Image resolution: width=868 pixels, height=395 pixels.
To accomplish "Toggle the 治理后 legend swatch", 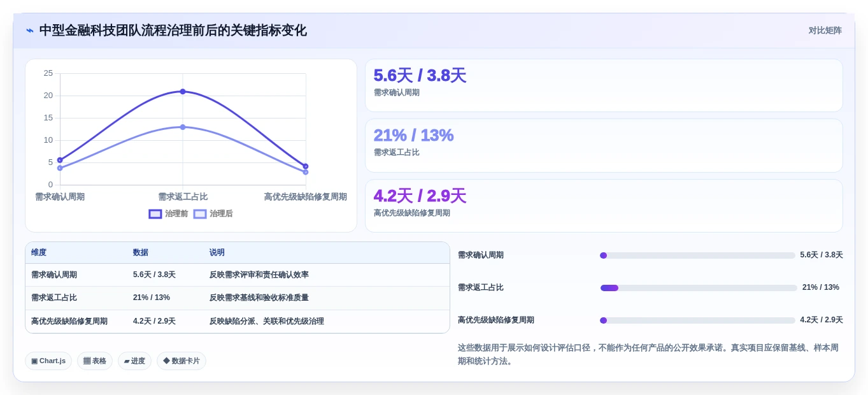I will (x=200, y=214).
